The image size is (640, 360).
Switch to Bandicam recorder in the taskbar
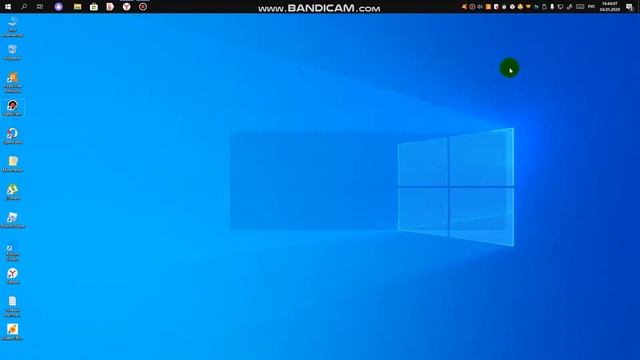[143, 7]
